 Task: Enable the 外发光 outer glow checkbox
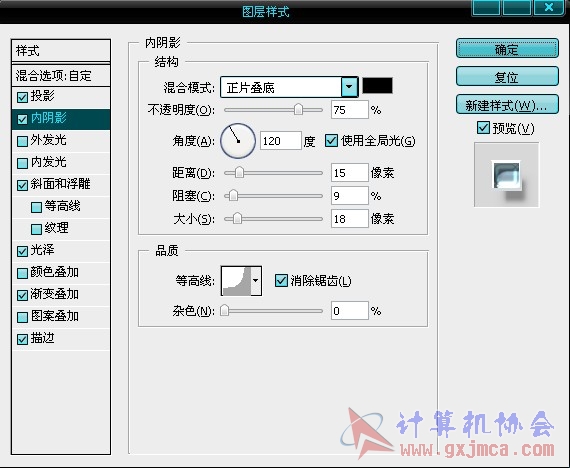click(x=23, y=141)
